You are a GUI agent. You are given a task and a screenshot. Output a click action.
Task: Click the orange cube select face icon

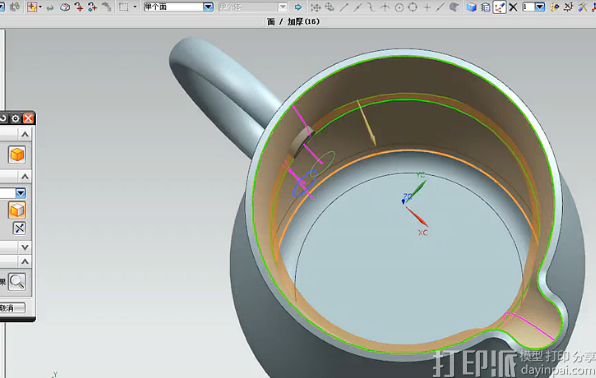[17, 155]
